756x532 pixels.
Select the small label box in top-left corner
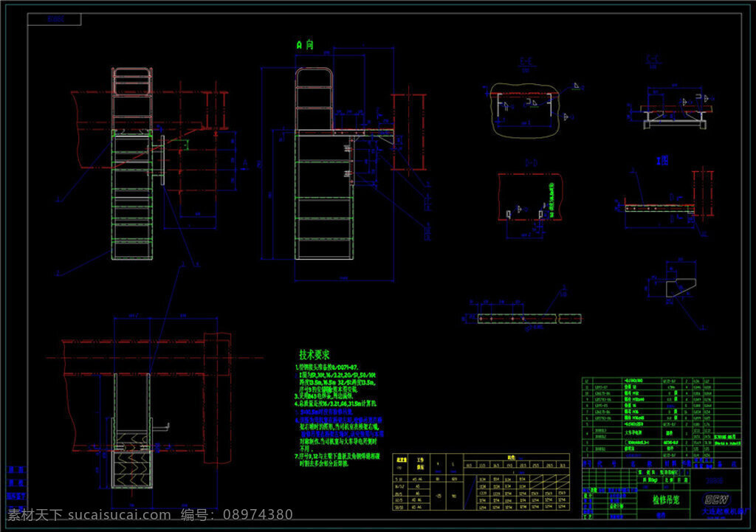(55, 19)
